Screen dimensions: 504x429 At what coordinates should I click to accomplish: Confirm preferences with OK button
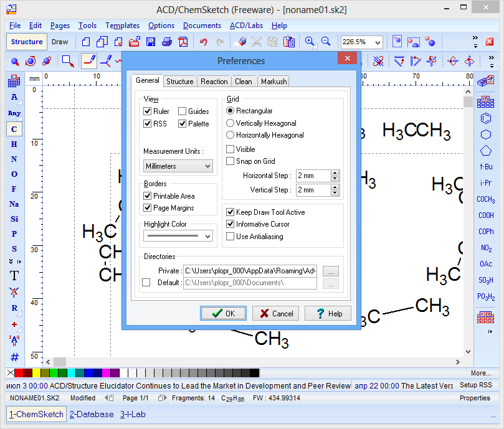point(224,313)
